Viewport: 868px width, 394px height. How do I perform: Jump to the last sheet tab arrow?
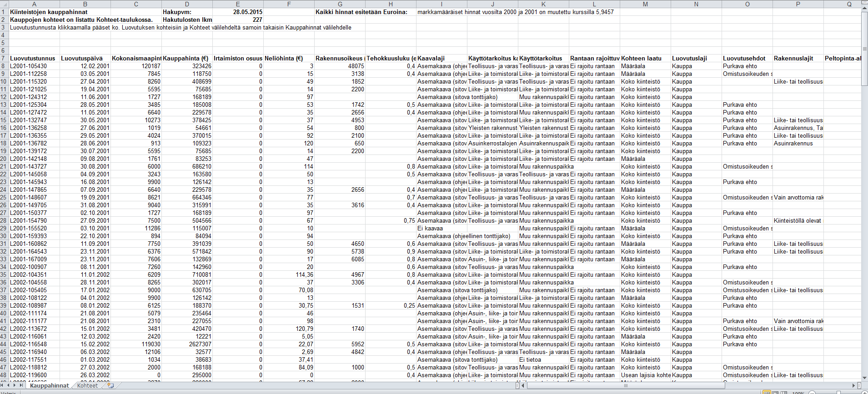click(21, 385)
